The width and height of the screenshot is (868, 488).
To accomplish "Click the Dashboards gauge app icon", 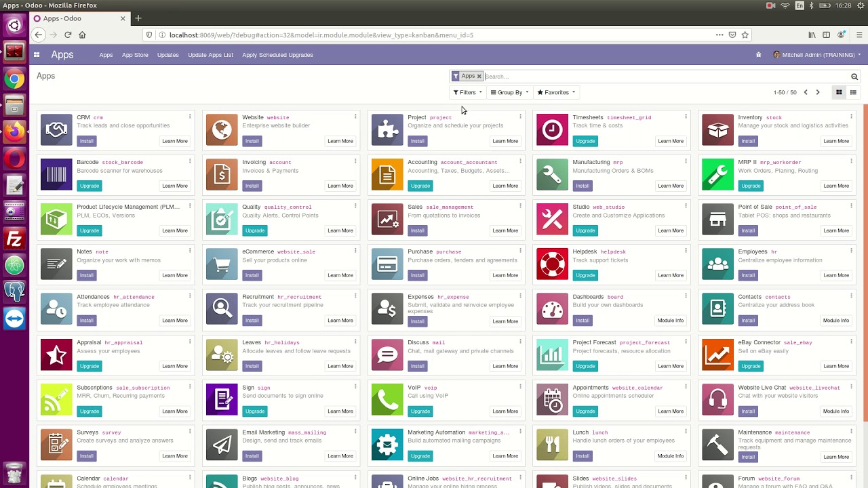I will click(x=553, y=309).
